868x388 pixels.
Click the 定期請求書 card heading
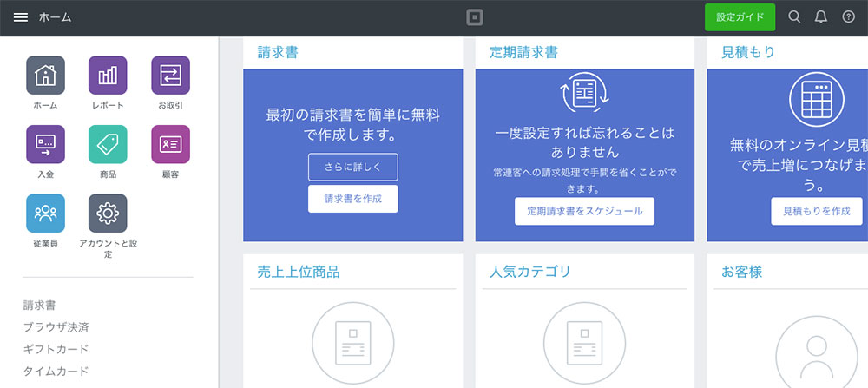(523, 53)
